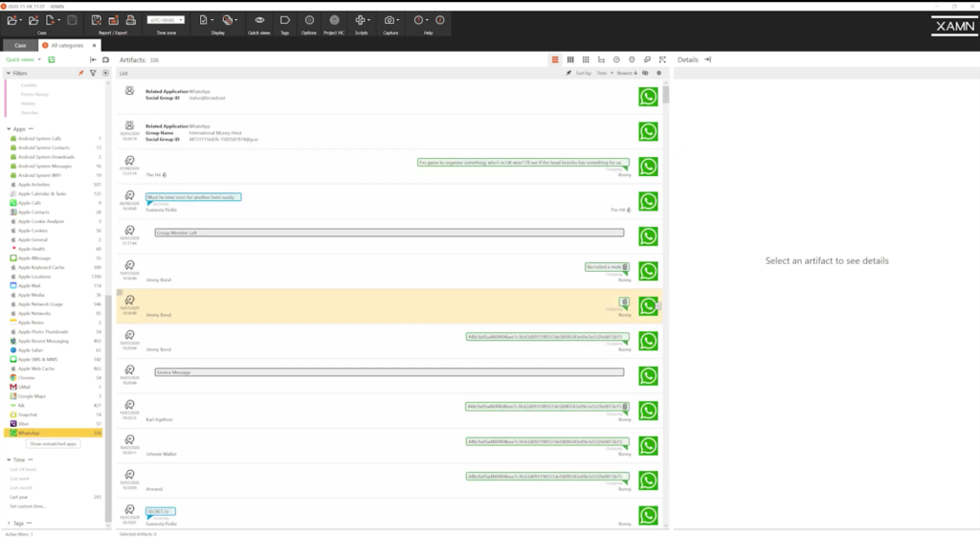980x537 pixels.
Task: Filter by GMail app
Action: [55, 387]
